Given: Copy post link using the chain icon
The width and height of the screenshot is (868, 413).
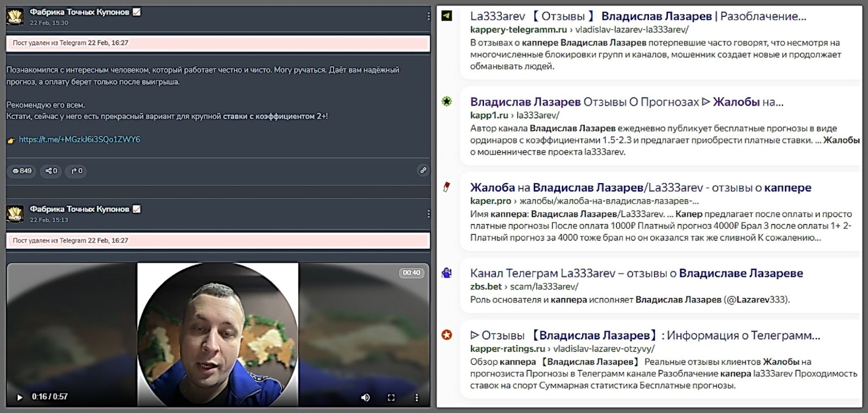Looking at the screenshot, I should pos(423,170).
